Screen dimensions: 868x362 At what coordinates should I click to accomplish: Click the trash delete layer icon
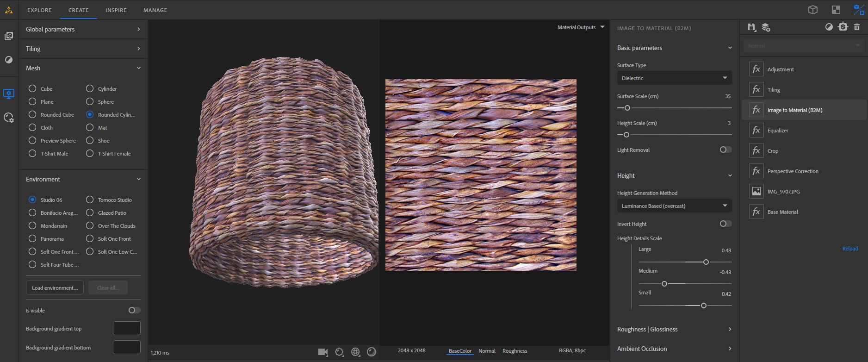(856, 27)
